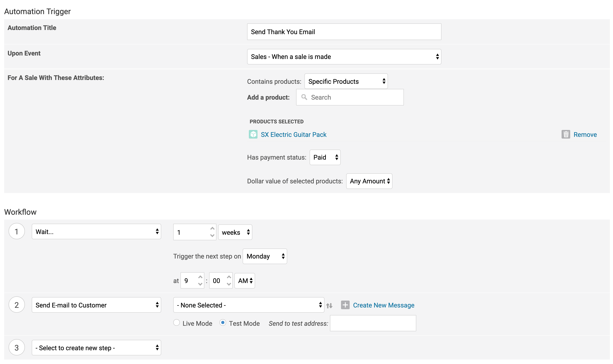Click the Automation Title text field
The width and height of the screenshot is (613, 364).
(344, 32)
